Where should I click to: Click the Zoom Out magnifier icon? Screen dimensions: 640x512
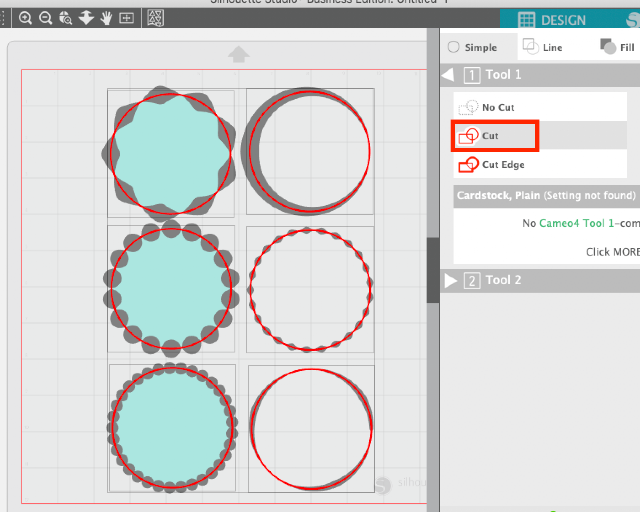46,18
